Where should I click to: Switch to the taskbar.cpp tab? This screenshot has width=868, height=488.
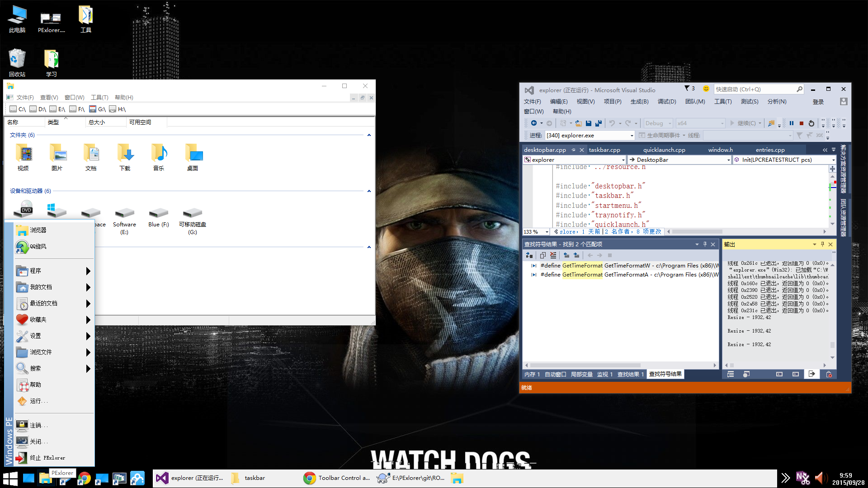coord(604,150)
